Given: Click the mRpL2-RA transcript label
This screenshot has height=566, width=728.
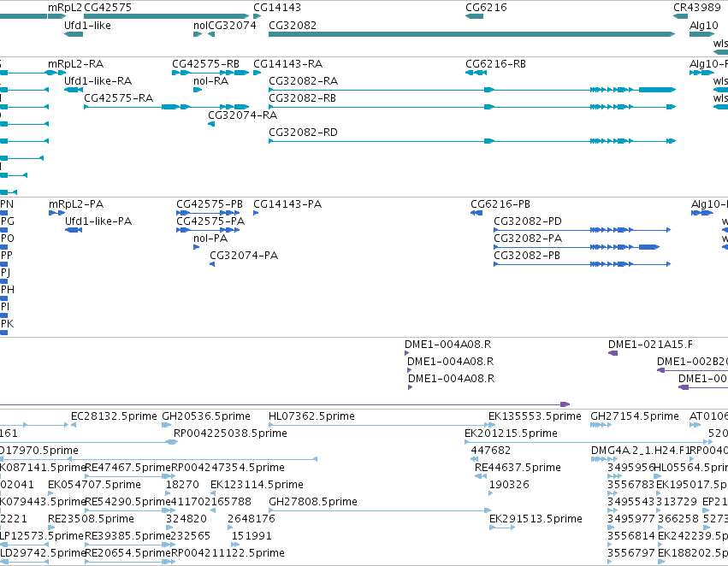Looking at the screenshot, I should (x=75, y=64).
